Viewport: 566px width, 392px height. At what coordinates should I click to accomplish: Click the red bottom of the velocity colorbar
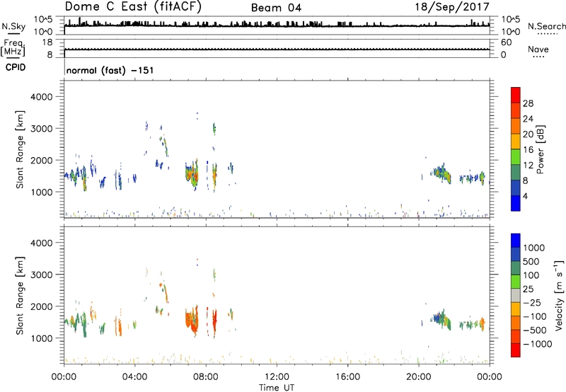pos(516,350)
